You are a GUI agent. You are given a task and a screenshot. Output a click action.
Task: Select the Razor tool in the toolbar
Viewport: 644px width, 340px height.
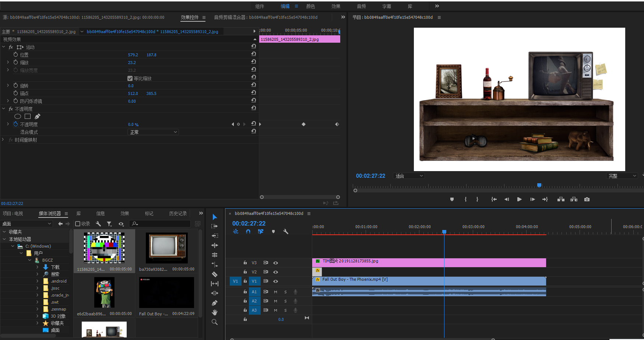pyautogui.click(x=215, y=274)
